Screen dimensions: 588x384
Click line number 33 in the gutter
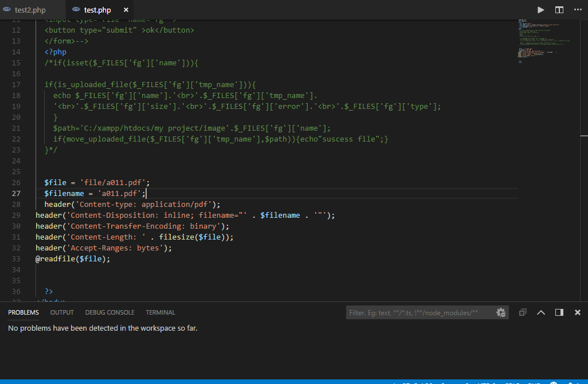(16, 258)
